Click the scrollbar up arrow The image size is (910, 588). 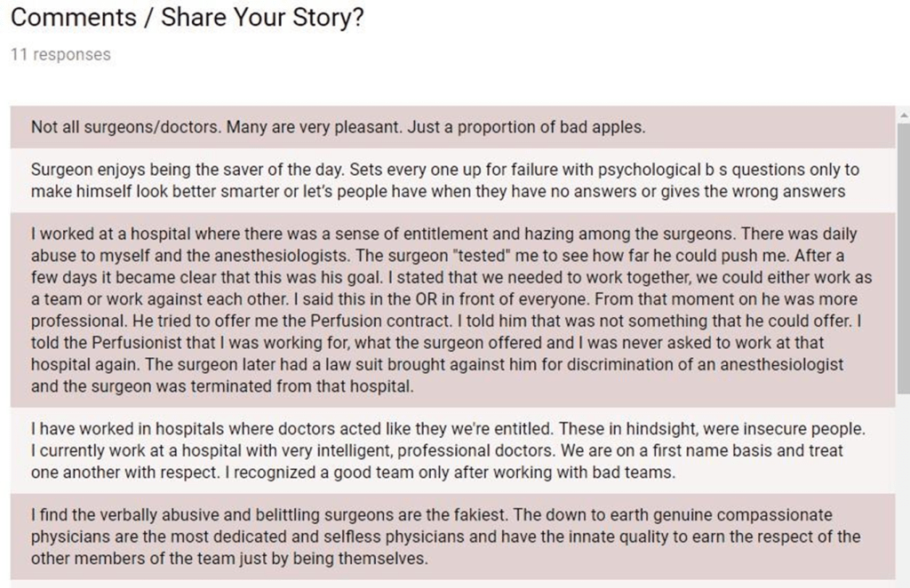(x=903, y=115)
